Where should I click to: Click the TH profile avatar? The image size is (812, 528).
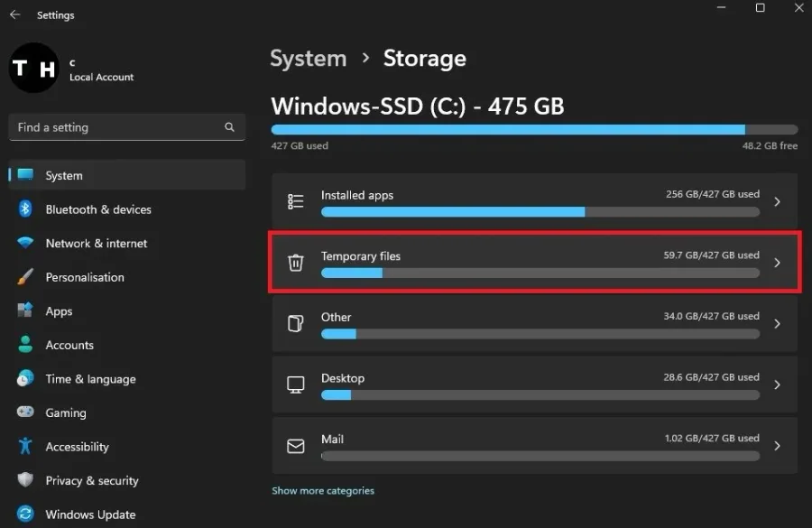point(34,68)
